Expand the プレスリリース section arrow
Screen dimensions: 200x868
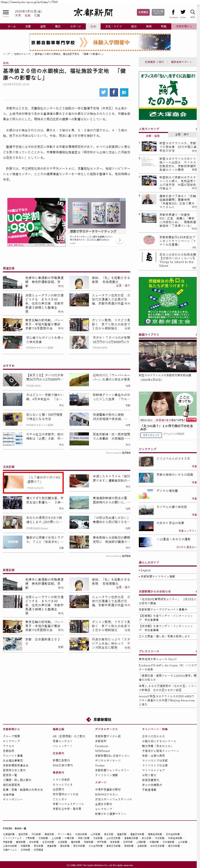(196, 651)
